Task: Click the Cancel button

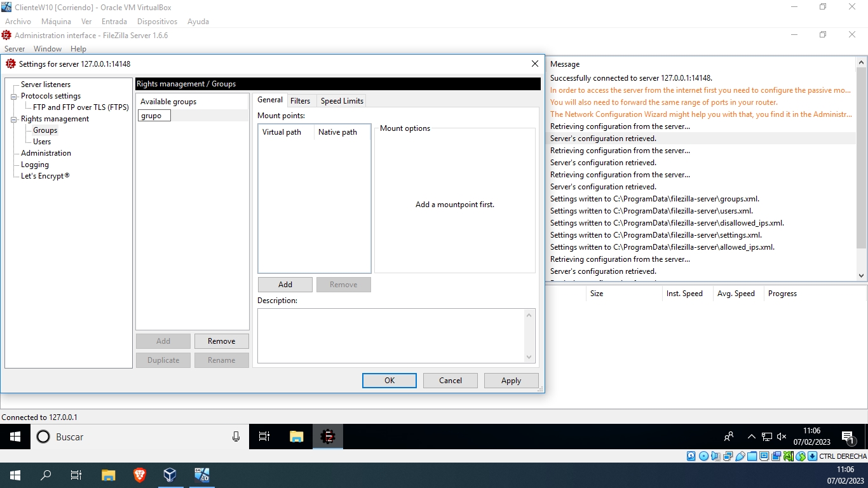Action: point(451,381)
